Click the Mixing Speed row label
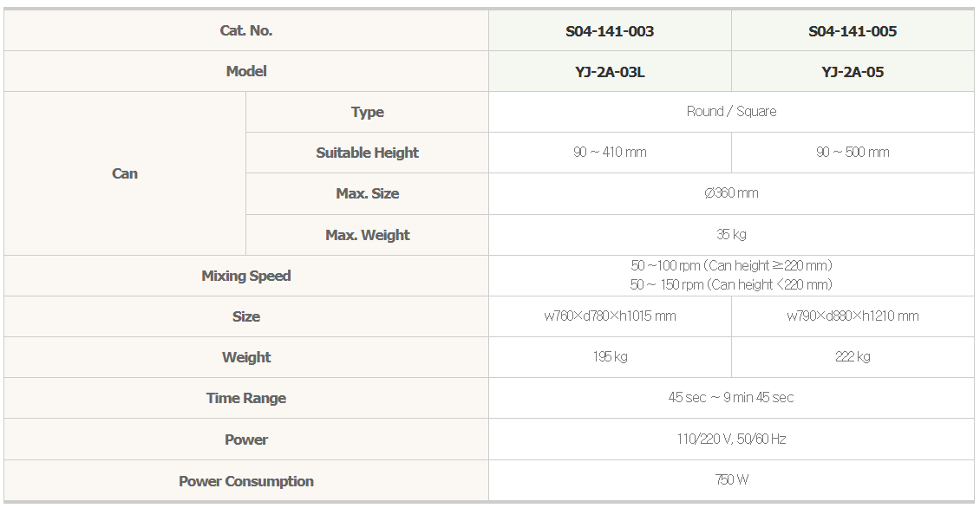Screen dimensions: 980x508 246,276
